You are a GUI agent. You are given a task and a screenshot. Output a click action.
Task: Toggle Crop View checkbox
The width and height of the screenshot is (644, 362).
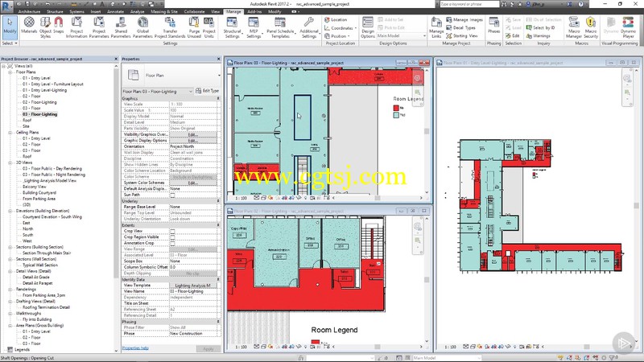172,231
